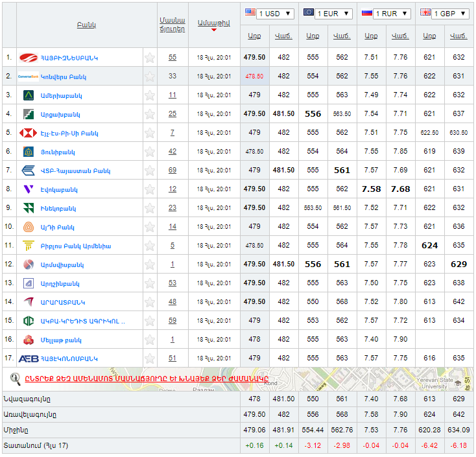Click the magnifier map search icon
The image size is (476, 457).
16,379
